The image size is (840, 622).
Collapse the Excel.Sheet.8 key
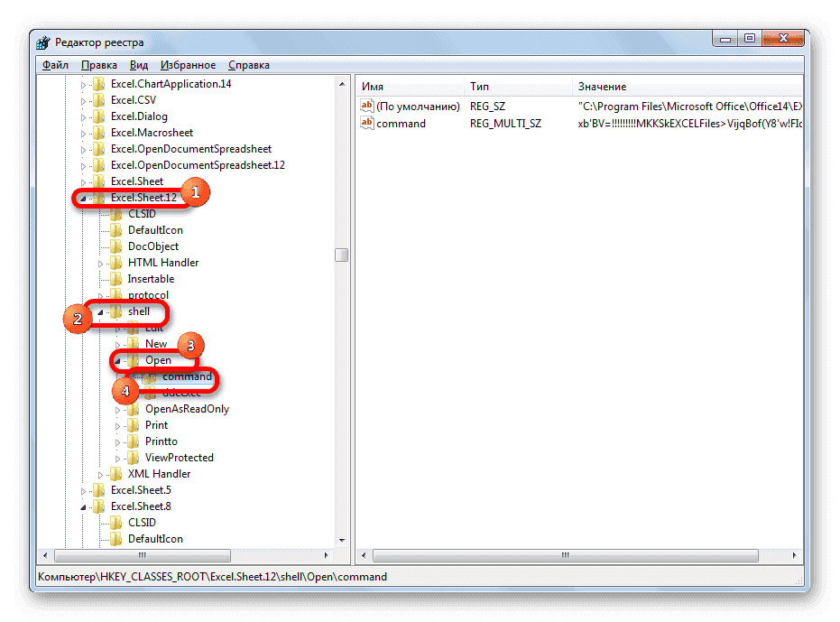coord(83,506)
